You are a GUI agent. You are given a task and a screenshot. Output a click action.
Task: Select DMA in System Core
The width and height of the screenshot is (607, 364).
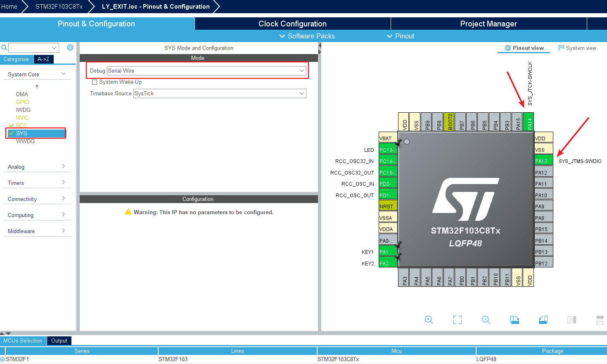(x=22, y=94)
